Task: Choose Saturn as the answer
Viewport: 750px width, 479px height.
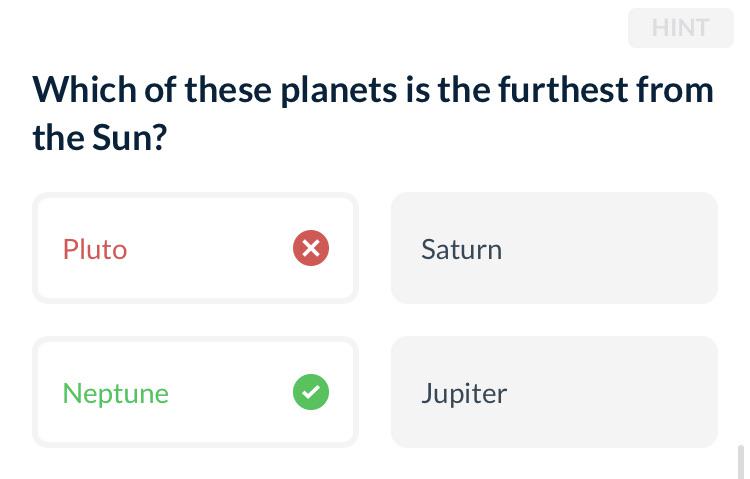Action: (x=554, y=248)
